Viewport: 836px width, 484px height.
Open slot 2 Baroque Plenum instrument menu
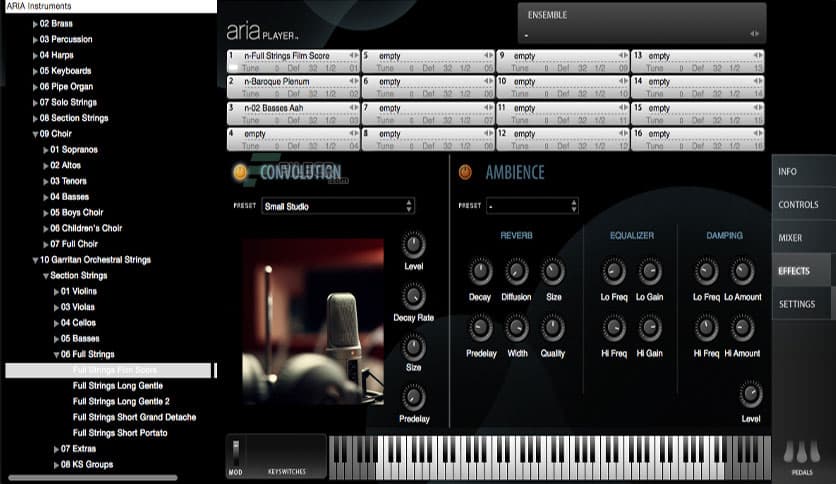[x=353, y=81]
